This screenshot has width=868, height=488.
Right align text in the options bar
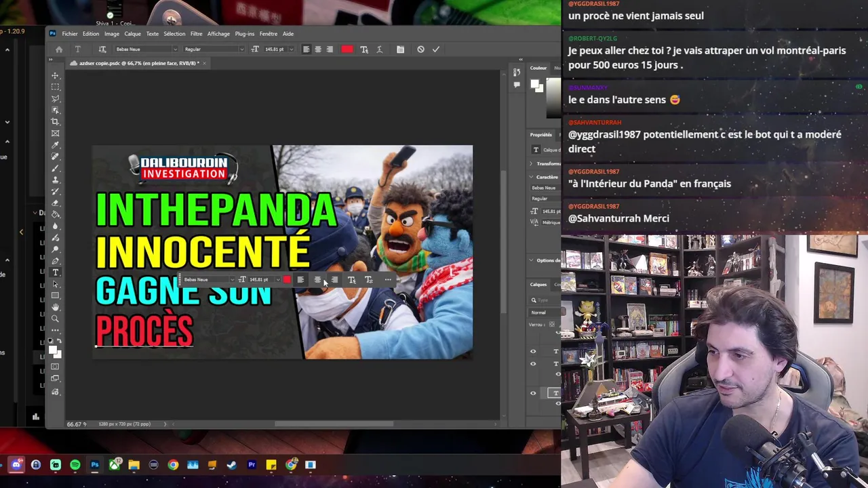330,49
